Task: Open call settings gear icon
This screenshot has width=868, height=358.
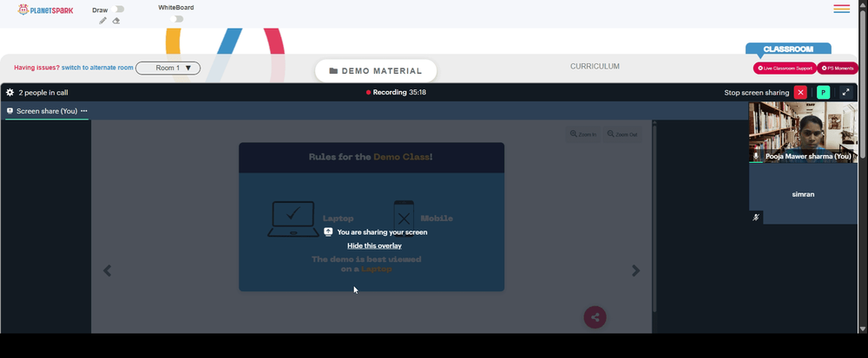Action: [10, 92]
